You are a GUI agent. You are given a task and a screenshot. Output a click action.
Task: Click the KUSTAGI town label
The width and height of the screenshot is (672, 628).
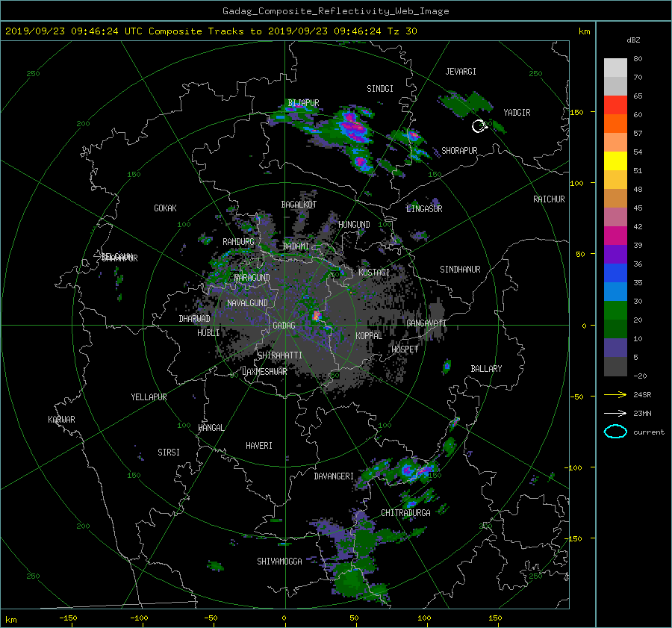point(374,273)
